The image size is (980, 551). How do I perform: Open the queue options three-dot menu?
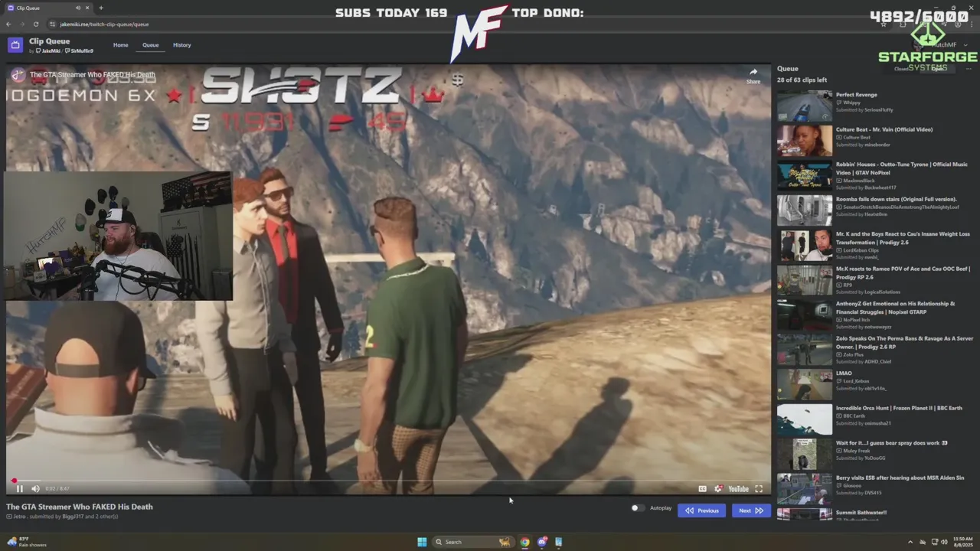click(x=968, y=69)
